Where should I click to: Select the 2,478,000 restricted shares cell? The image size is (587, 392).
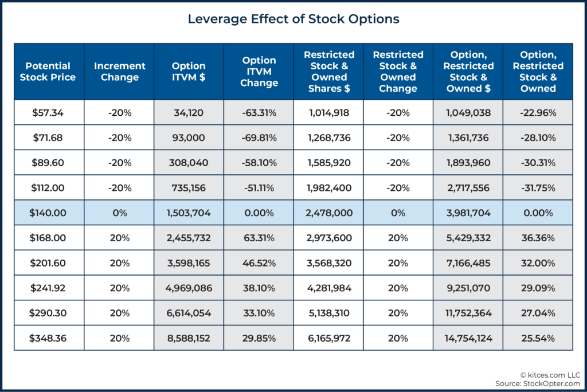click(x=329, y=213)
